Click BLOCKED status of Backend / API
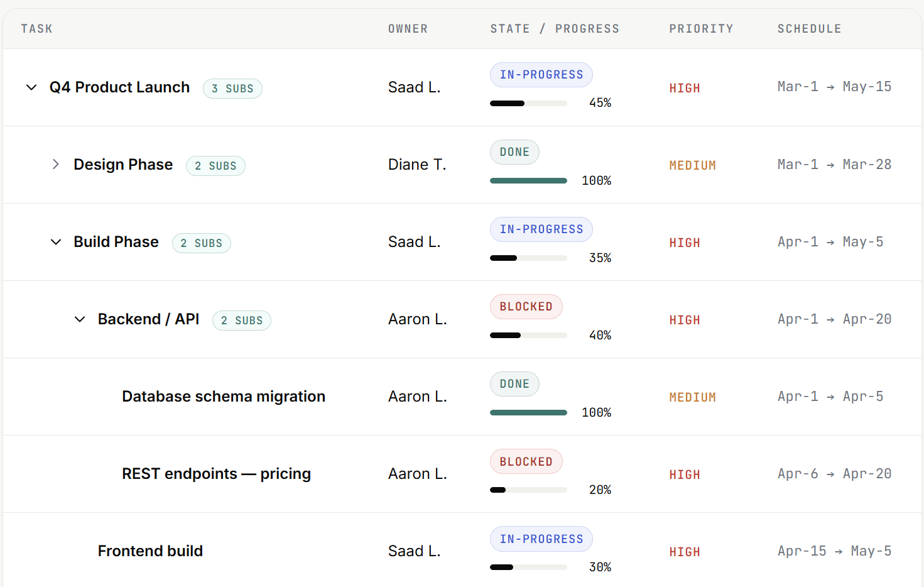The image size is (924, 587). click(526, 307)
